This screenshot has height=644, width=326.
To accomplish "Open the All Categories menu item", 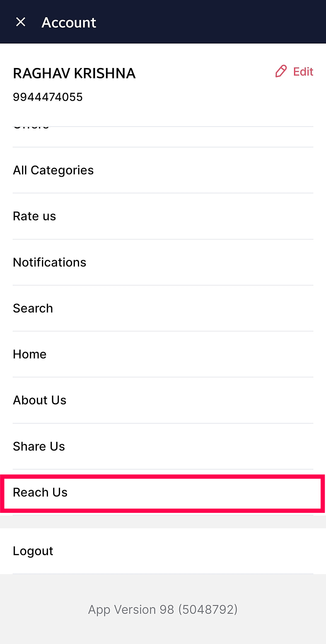I will click(x=53, y=170).
